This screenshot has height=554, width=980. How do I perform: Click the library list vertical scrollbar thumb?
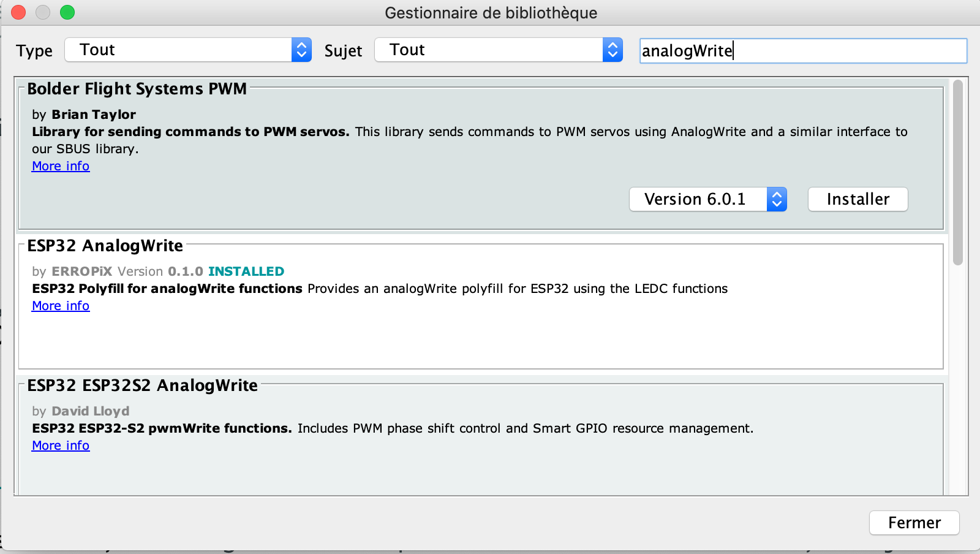958,173
